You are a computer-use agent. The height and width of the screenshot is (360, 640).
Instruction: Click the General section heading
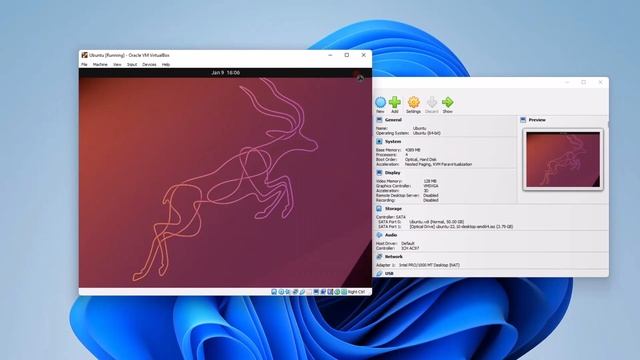pyautogui.click(x=393, y=120)
